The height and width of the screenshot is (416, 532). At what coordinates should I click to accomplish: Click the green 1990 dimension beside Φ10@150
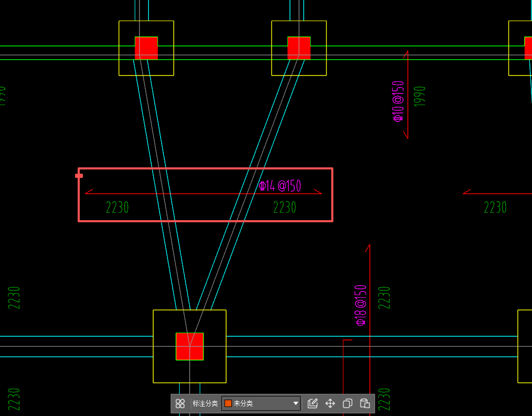419,97
